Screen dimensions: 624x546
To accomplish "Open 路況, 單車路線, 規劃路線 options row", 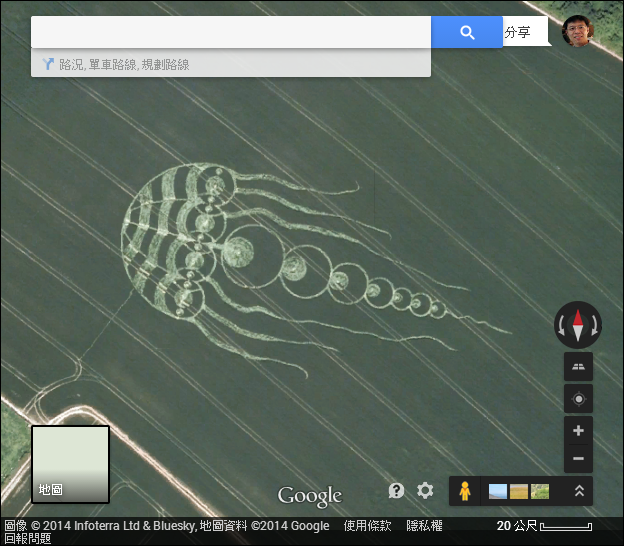I will [x=231, y=64].
